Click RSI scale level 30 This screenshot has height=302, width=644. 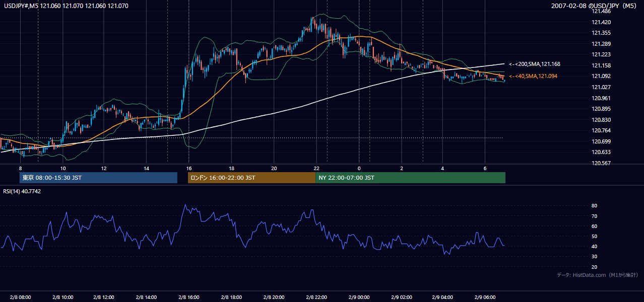[594, 257]
